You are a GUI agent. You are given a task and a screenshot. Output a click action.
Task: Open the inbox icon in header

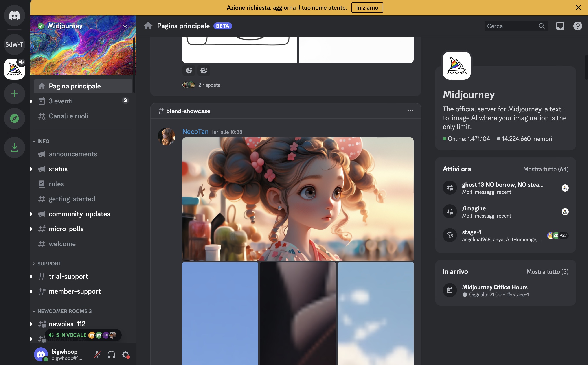[560, 26]
